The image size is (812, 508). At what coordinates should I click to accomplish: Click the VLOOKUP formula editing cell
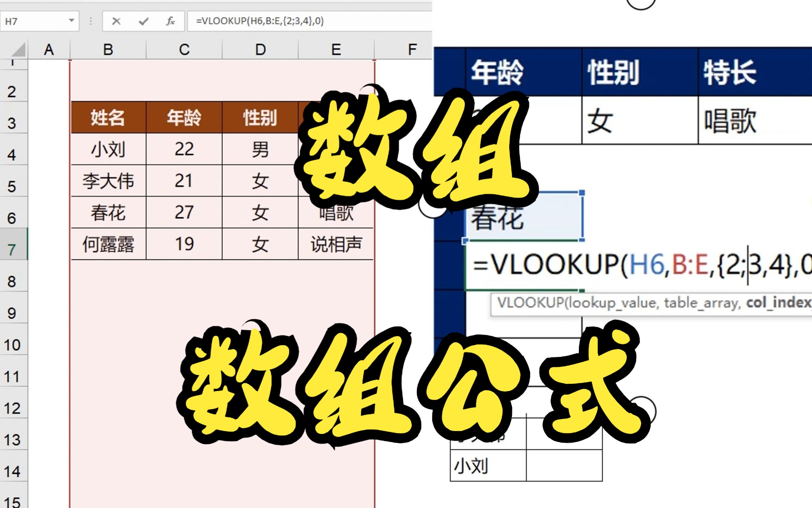(x=638, y=265)
